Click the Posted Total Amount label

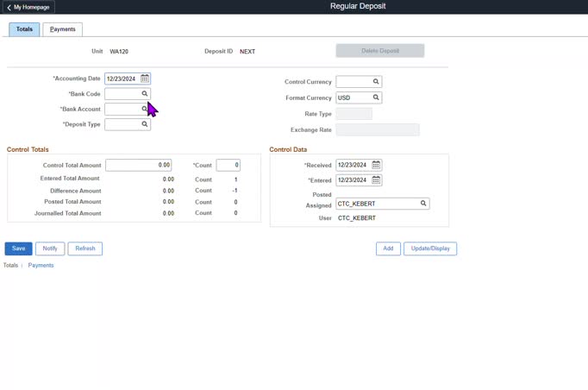(72, 202)
